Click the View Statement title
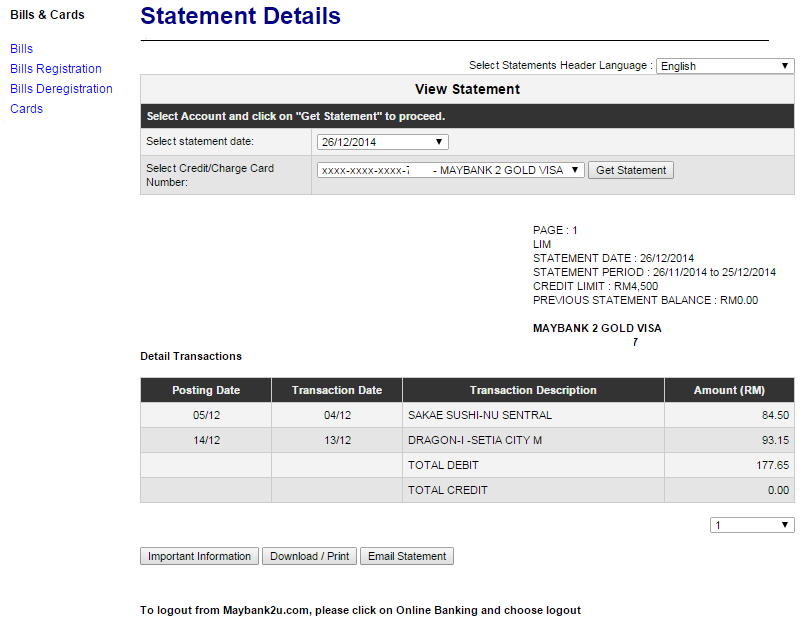The height and width of the screenshot is (620, 809). pos(467,89)
